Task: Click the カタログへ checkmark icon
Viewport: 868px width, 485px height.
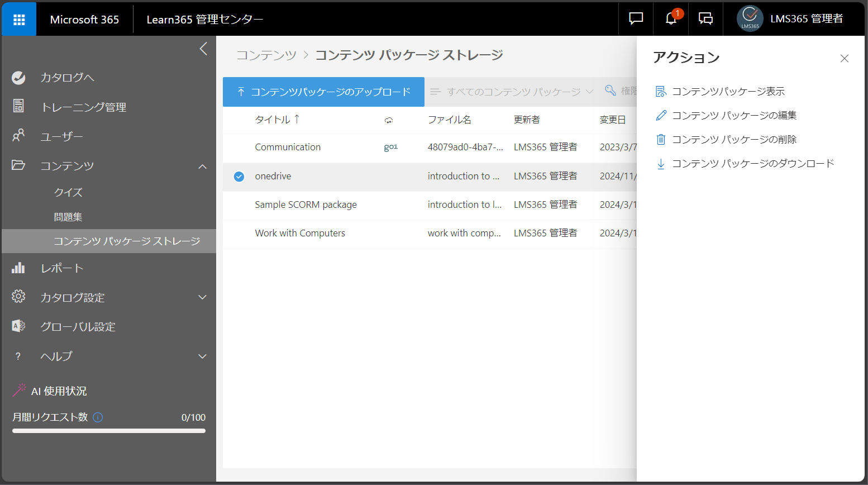Action: pyautogui.click(x=18, y=78)
